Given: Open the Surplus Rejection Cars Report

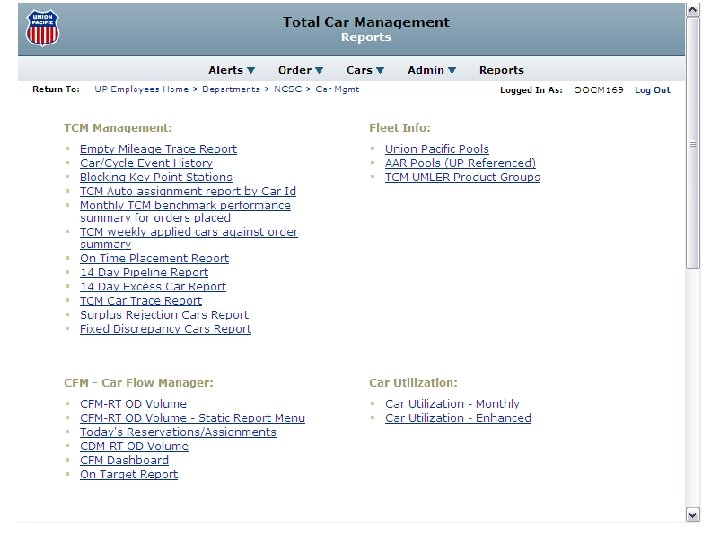Looking at the screenshot, I should click(164, 315).
